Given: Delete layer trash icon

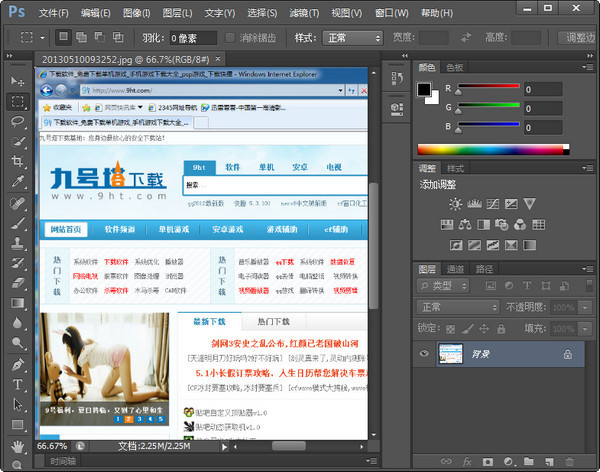Looking at the screenshot, I should pyautogui.click(x=570, y=462).
